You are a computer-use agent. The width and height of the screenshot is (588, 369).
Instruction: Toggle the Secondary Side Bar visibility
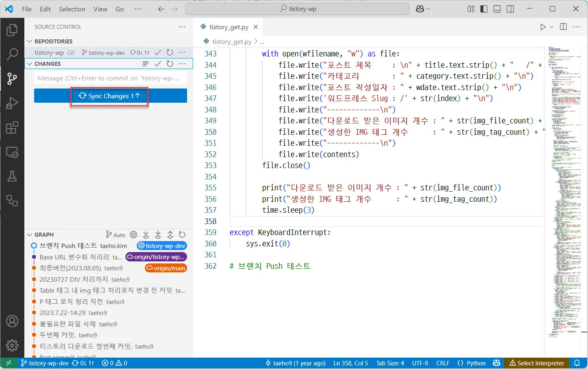pos(510,9)
